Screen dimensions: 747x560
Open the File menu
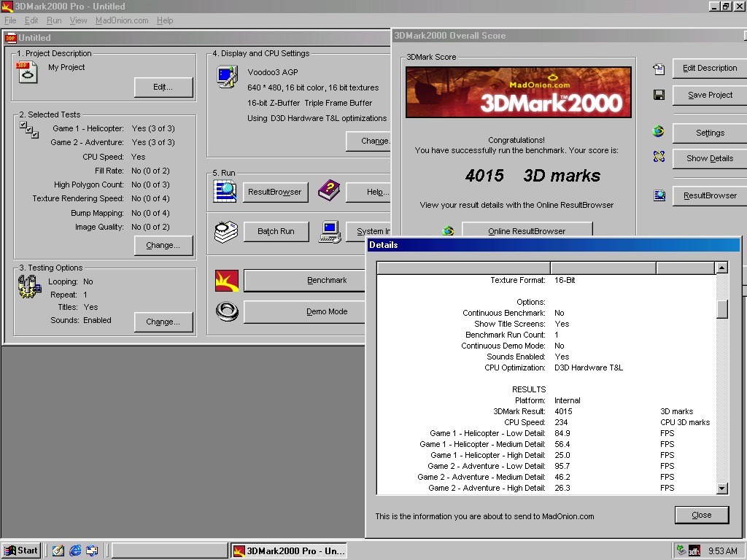point(10,20)
